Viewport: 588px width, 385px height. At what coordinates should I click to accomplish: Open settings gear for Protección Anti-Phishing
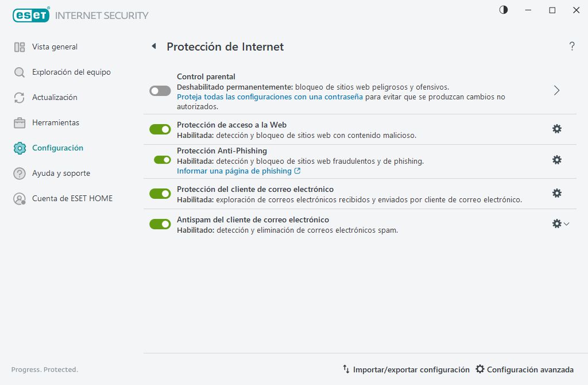point(556,160)
